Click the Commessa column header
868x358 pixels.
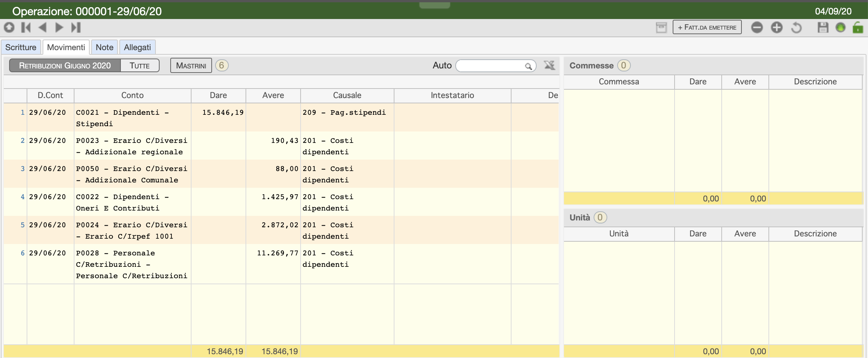(x=619, y=82)
